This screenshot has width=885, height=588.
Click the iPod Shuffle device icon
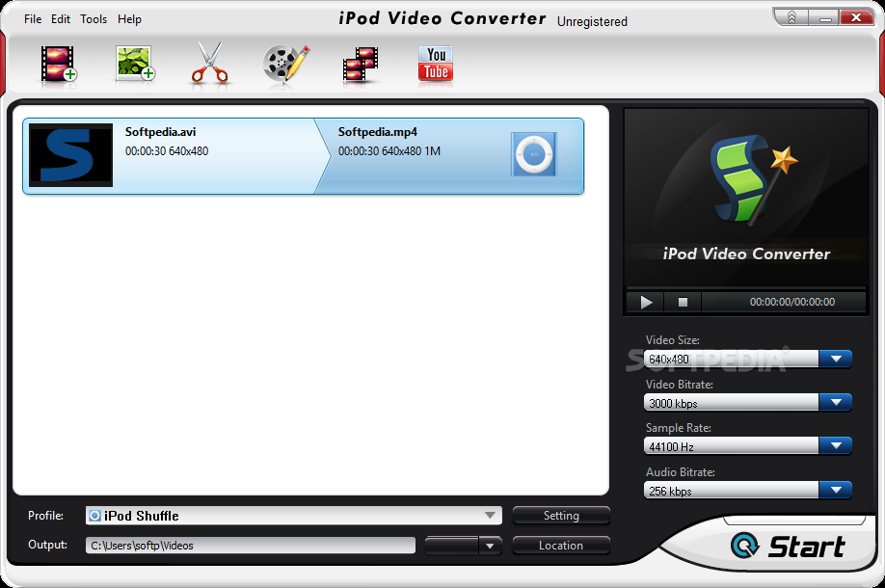[534, 154]
